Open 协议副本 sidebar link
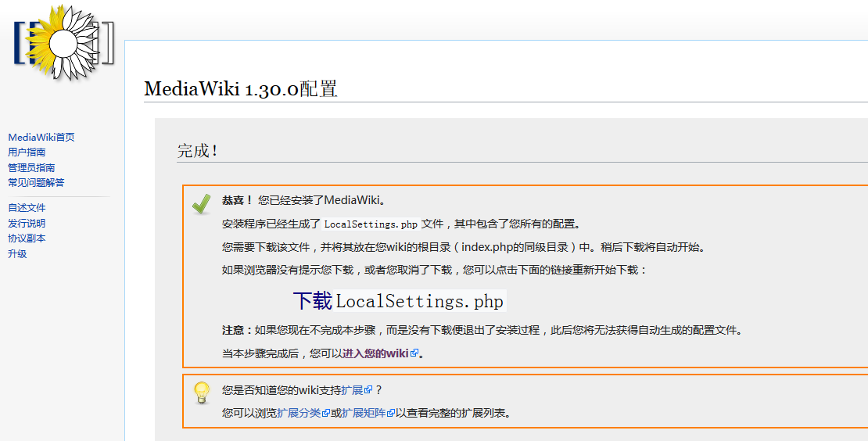868x441 pixels. pos(27,238)
